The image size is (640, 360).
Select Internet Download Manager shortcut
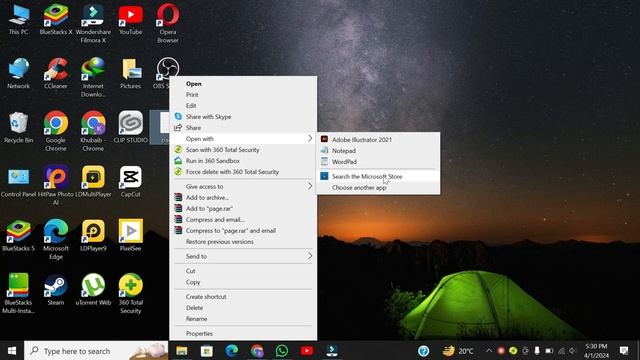pyautogui.click(x=93, y=78)
